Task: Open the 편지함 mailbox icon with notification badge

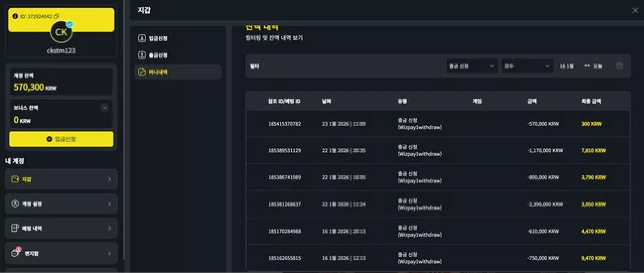Action: click(x=15, y=253)
